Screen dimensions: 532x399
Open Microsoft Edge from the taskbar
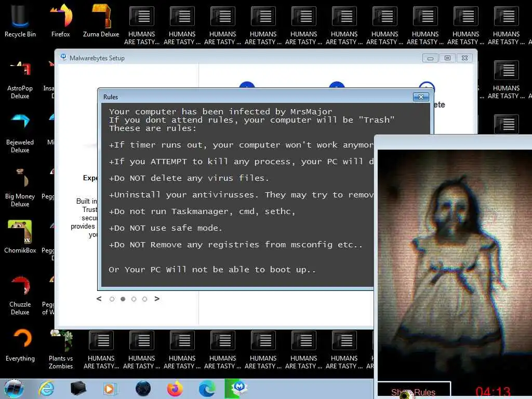(x=207, y=389)
